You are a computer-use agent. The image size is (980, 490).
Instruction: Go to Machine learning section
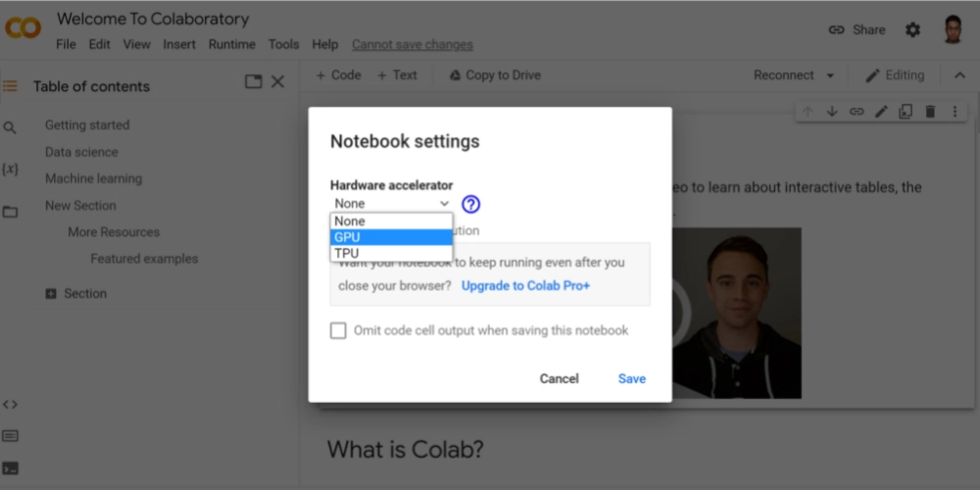[93, 178]
